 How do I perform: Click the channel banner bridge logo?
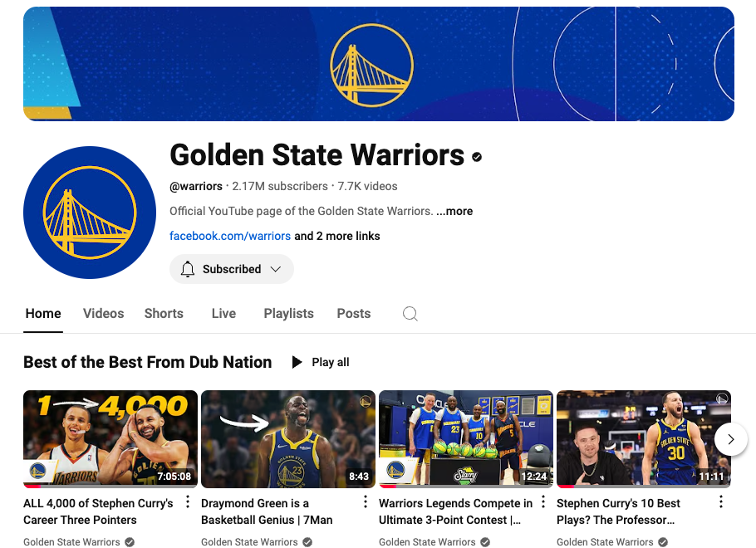371,65
